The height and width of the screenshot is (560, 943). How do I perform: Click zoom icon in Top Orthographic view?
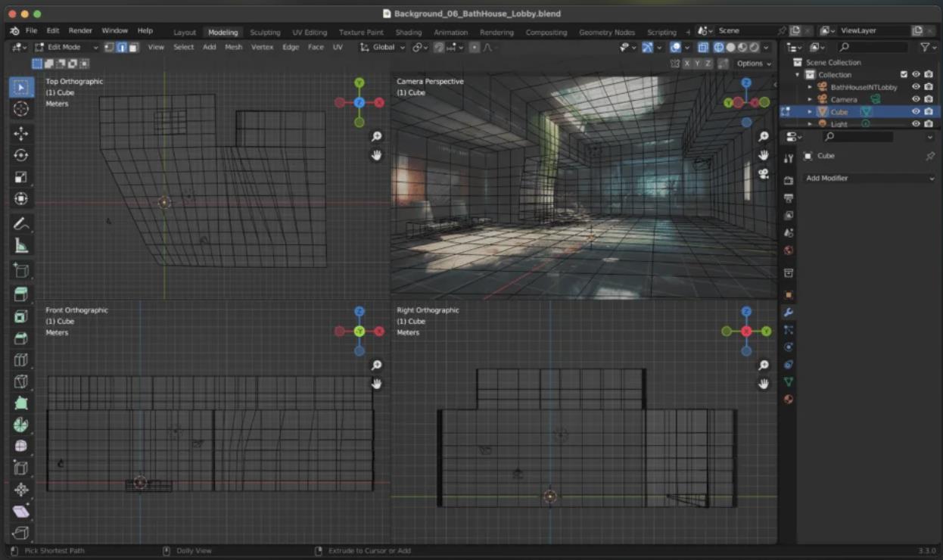point(376,136)
